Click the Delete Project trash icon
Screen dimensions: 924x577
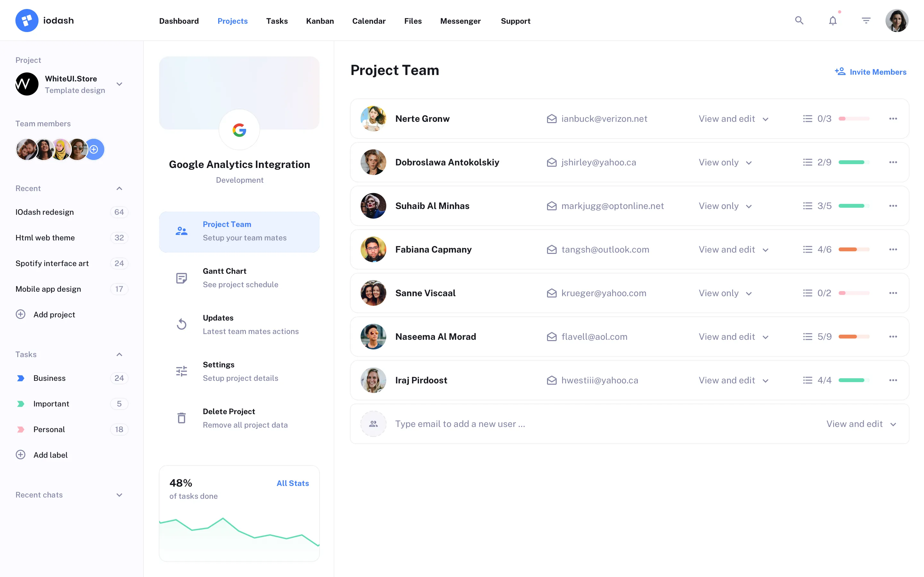(x=182, y=417)
